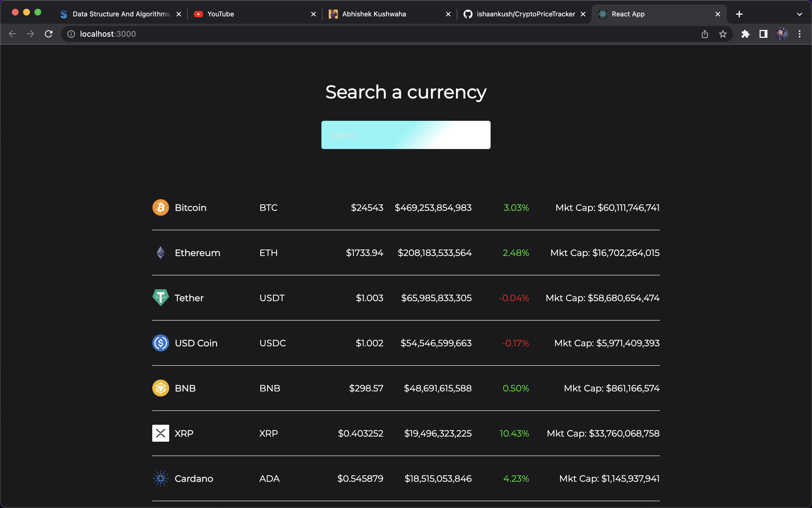This screenshot has width=812, height=508.
Task: Click XRP price $0.403252
Action: click(360, 433)
